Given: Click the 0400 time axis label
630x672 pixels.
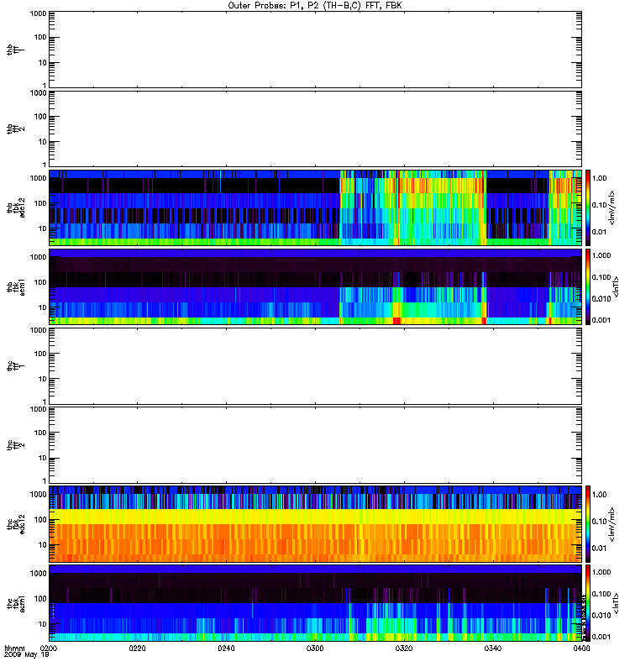Looking at the screenshot, I should (581, 648).
